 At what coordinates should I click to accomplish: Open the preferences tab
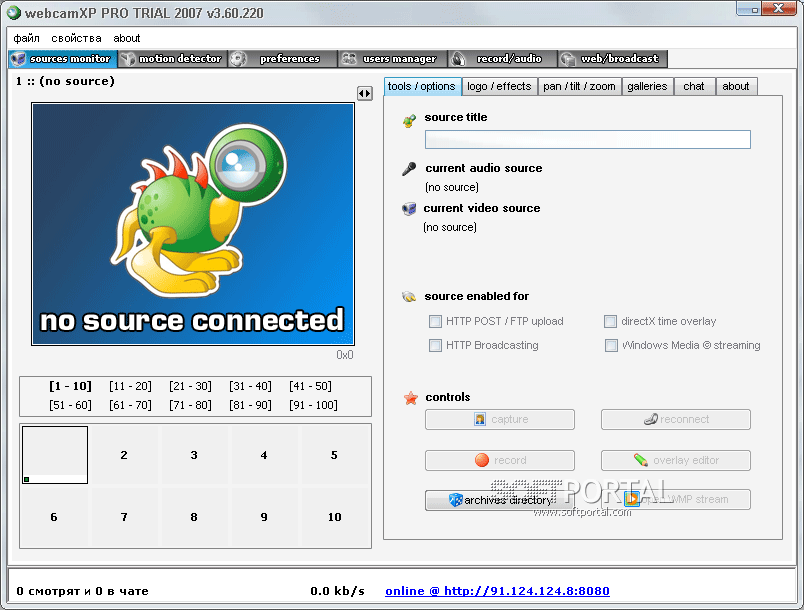283,59
